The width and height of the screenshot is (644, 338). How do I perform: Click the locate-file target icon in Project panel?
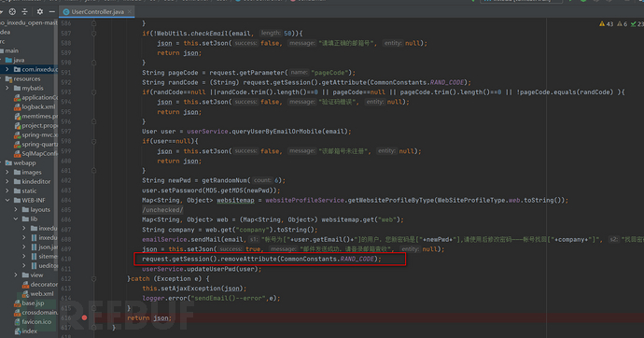12,11
